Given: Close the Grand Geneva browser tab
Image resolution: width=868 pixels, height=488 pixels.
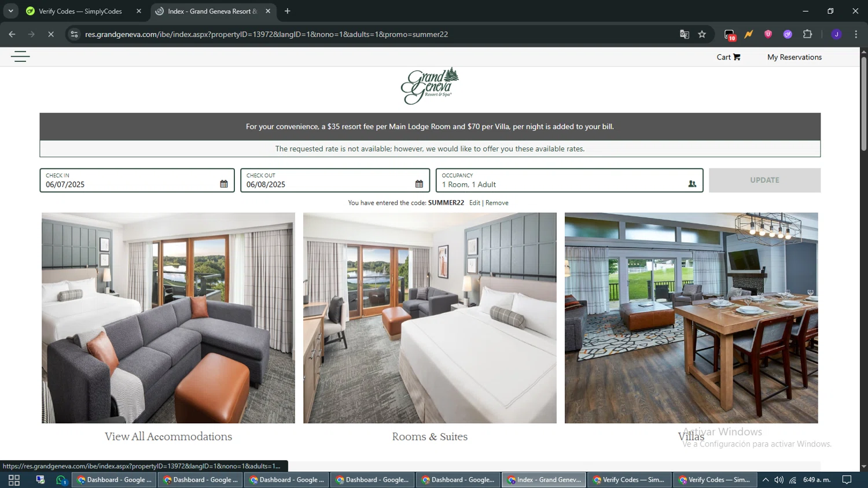Looking at the screenshot, I should [x=268, y=11].
